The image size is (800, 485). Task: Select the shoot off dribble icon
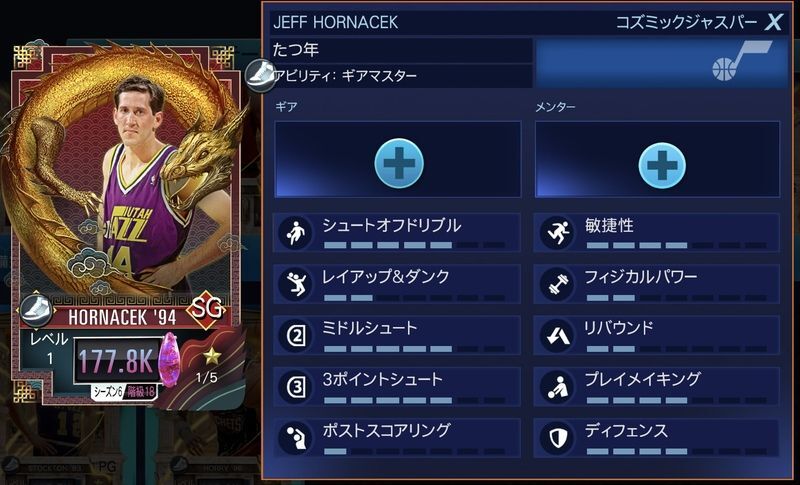[x=295, y=233]
